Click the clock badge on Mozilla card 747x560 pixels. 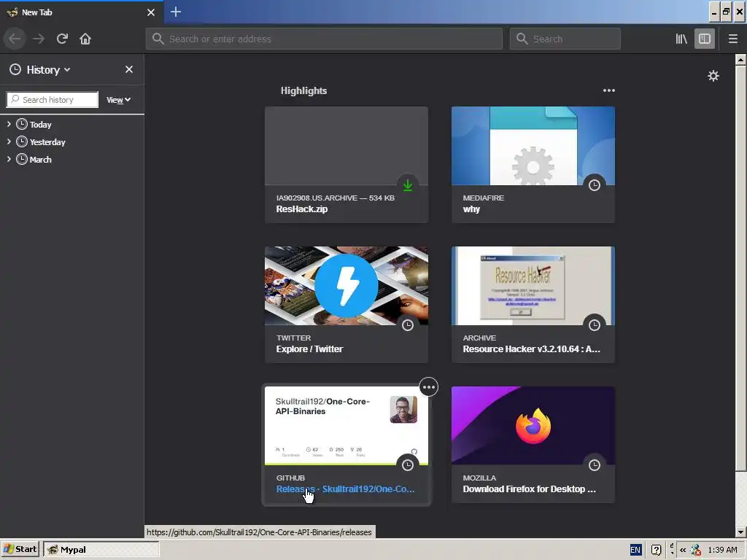pyautogui.click(x=594, y=465)
